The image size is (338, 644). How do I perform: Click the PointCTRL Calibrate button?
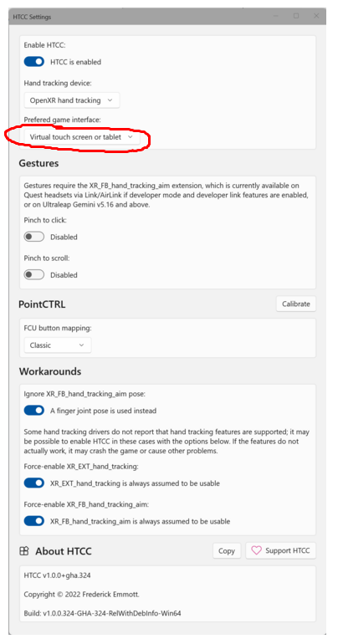click(295, 304)
